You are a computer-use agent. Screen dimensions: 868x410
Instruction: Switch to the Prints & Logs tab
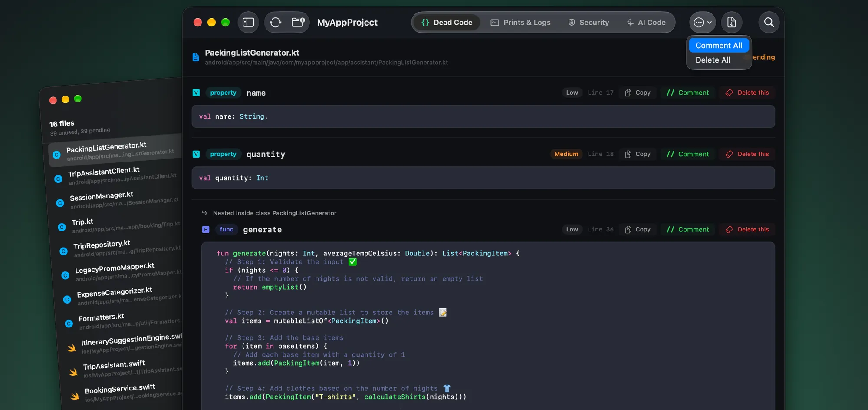coord(520,22)
